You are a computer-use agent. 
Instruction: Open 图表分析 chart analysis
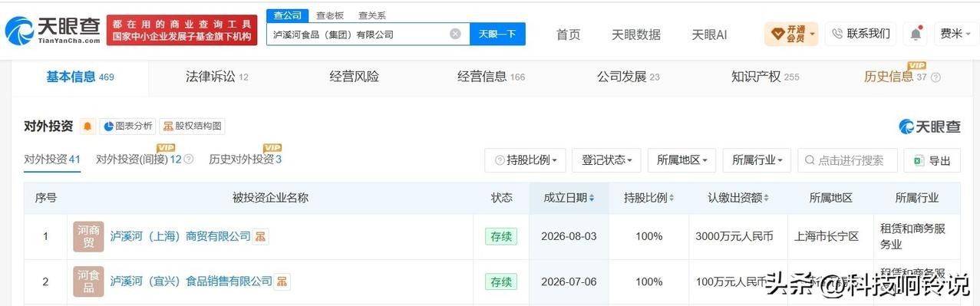click(x=127, y=126)
